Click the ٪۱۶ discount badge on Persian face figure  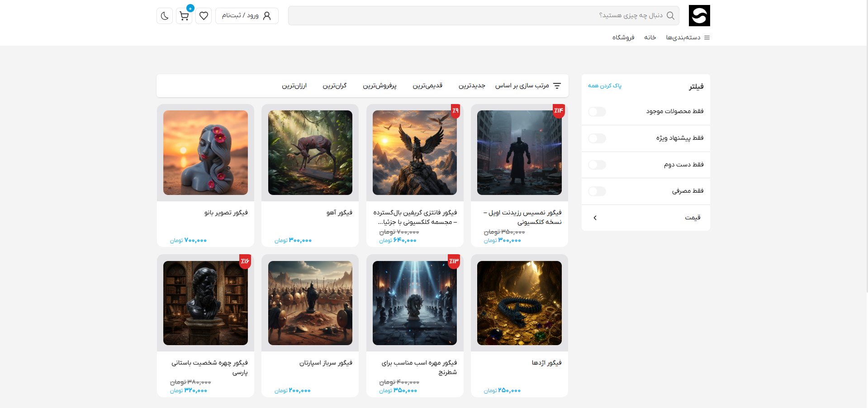click(245, 261)
